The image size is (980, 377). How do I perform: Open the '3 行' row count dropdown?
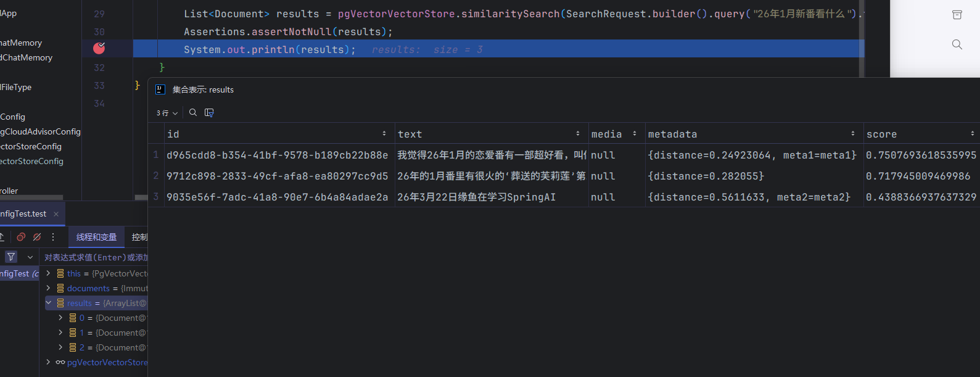click(x=167, y=113)
